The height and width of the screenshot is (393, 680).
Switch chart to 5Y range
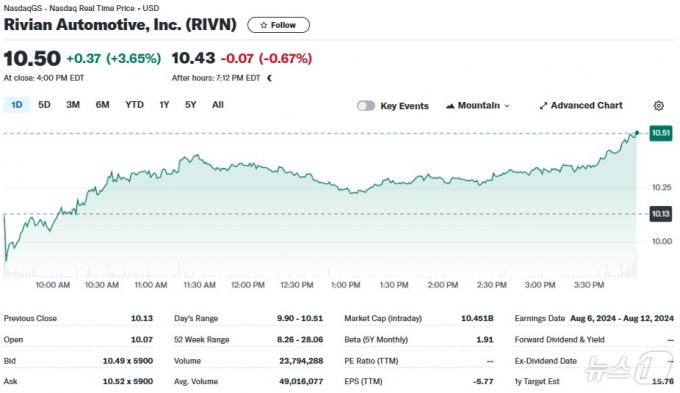[190, 105]
